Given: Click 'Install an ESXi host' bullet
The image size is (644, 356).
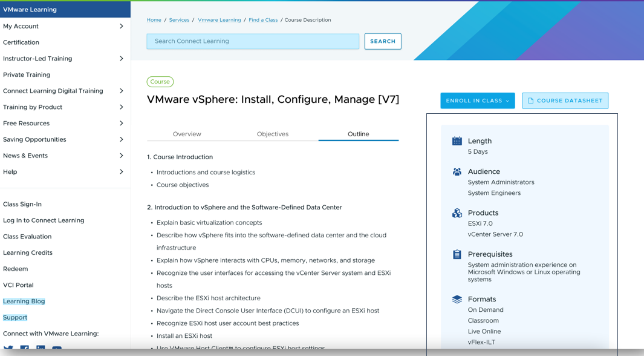Looking at the screenshot, I should coord(184,336).
